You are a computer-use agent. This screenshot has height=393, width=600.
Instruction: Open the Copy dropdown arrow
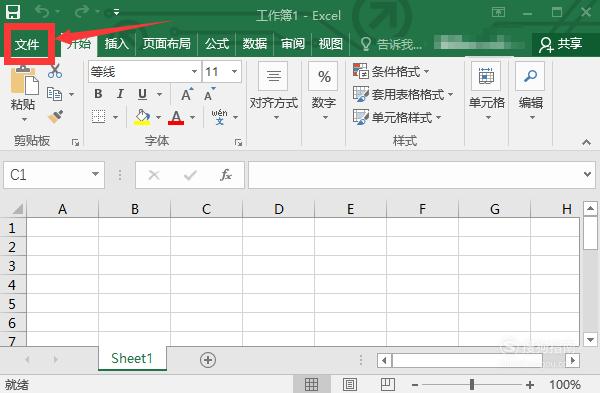[x=72, y=94]
